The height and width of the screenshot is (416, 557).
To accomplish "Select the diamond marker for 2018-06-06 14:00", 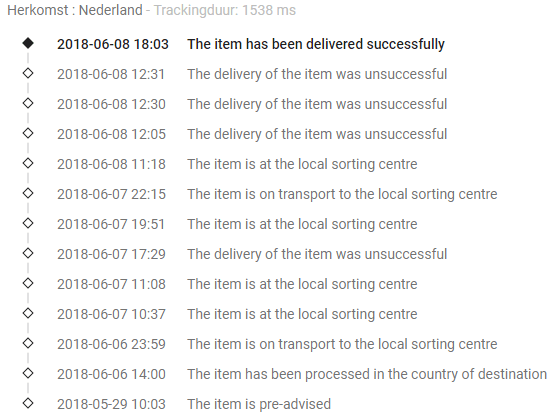I will [28, 373].
